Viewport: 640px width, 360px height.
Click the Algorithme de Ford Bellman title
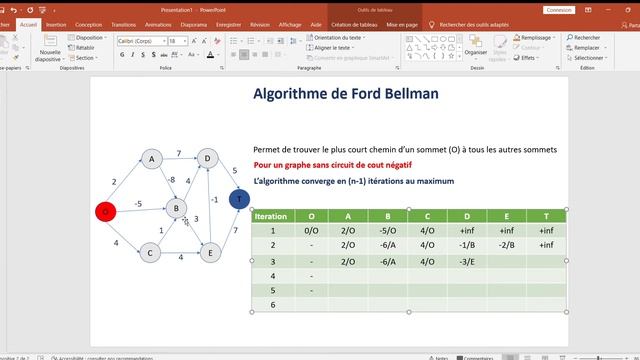[346, 94]
